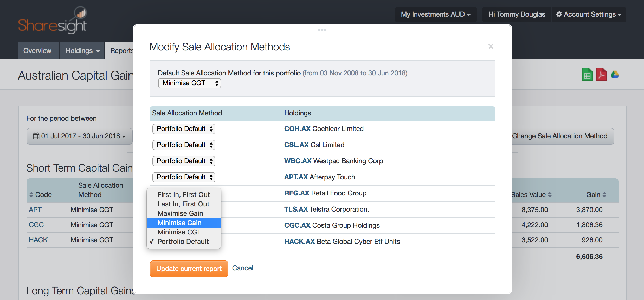Export report to Google Sheets
Image resolution: width=644 pixels, height=300 pixels.
pyautogui.click(x=587, y=74)
